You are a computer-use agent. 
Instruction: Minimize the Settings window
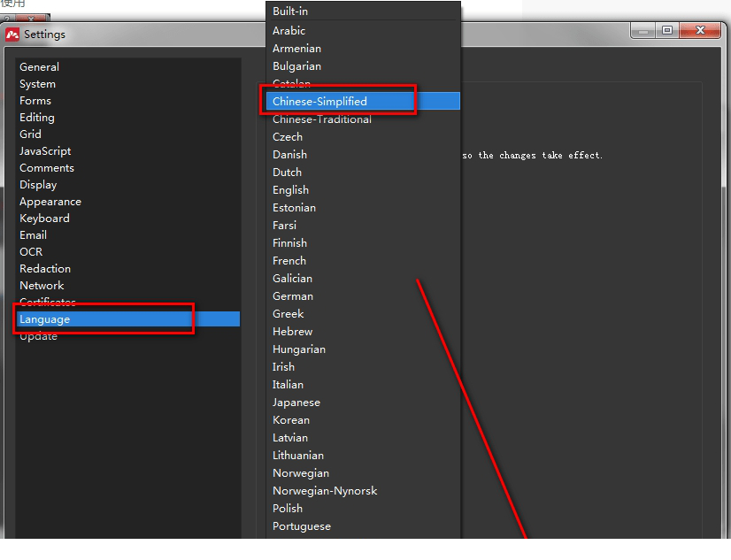pyautogui.click(x=643, y=30)
